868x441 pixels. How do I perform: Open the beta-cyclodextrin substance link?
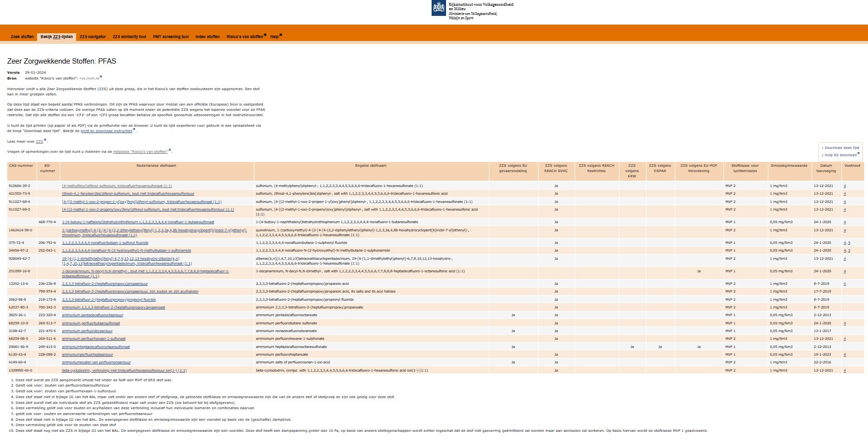(124, 371)
